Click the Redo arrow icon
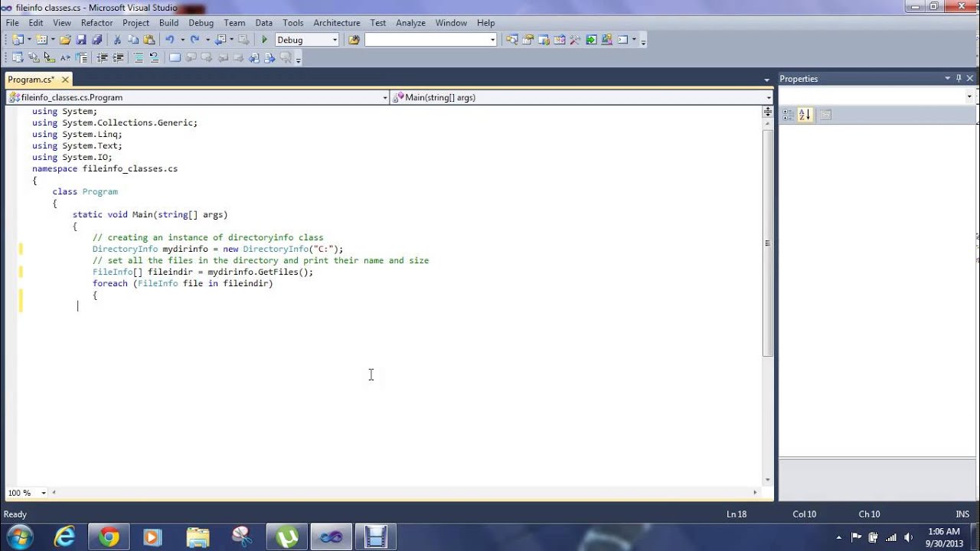This screenshot has width=980, height=551. [194, 40]
